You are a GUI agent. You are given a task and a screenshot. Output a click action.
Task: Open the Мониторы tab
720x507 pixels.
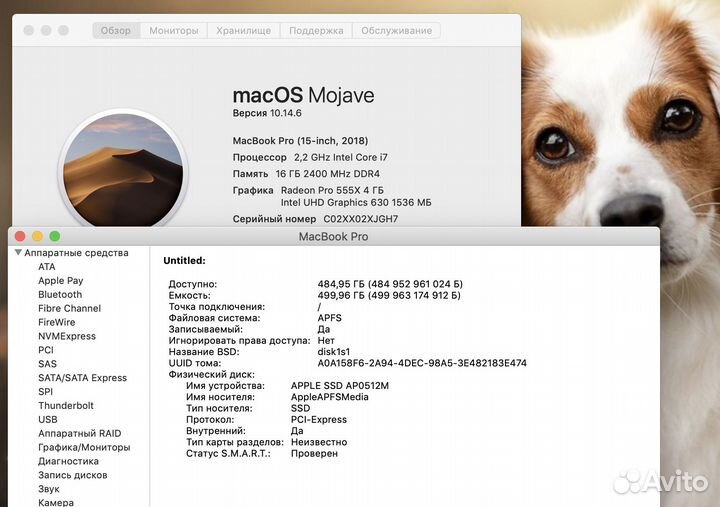174,31
